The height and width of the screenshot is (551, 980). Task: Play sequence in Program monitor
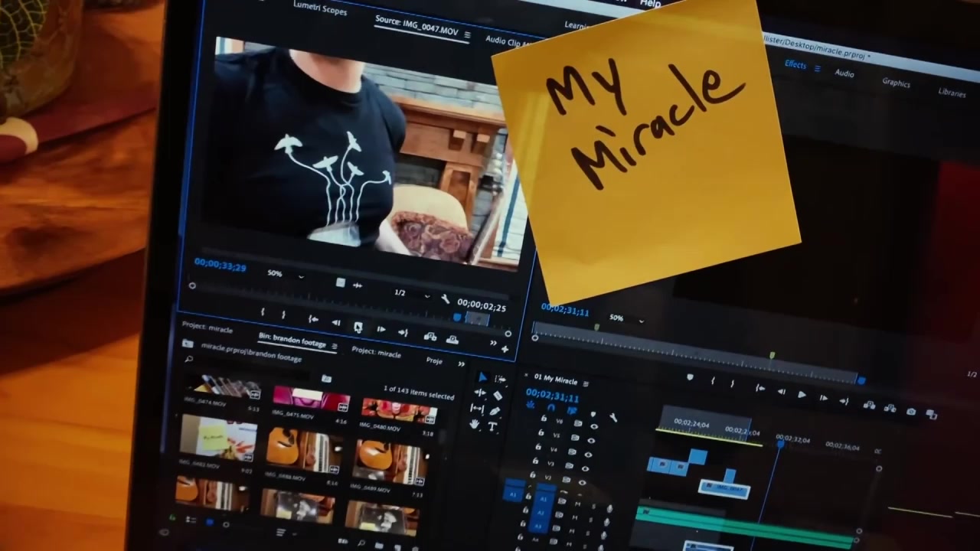(x=802, y=395)
